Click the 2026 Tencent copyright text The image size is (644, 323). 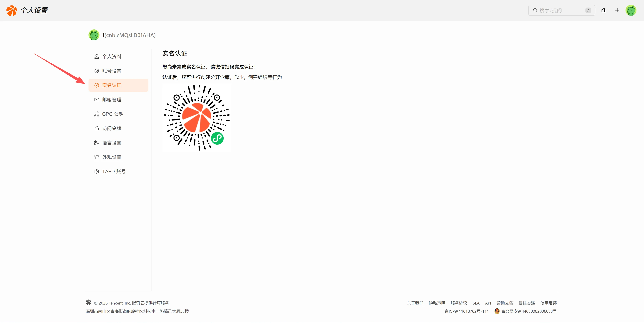tap(131, 303)
